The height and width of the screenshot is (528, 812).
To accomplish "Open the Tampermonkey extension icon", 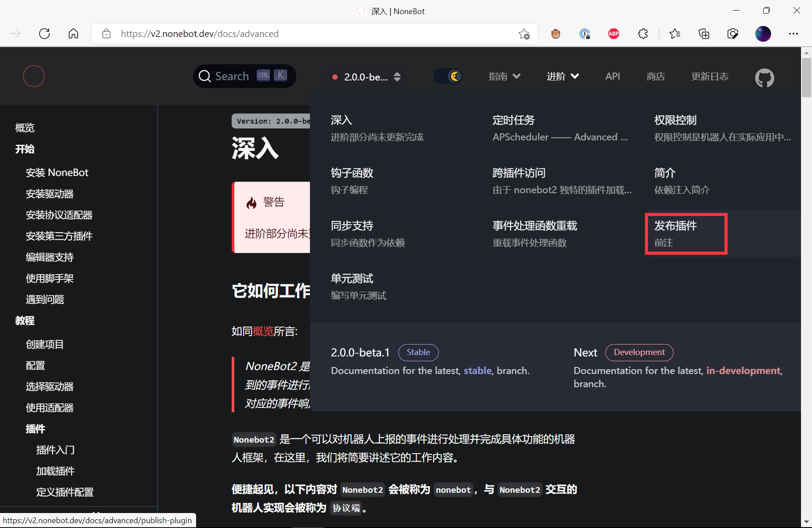I will pos(555,33).
